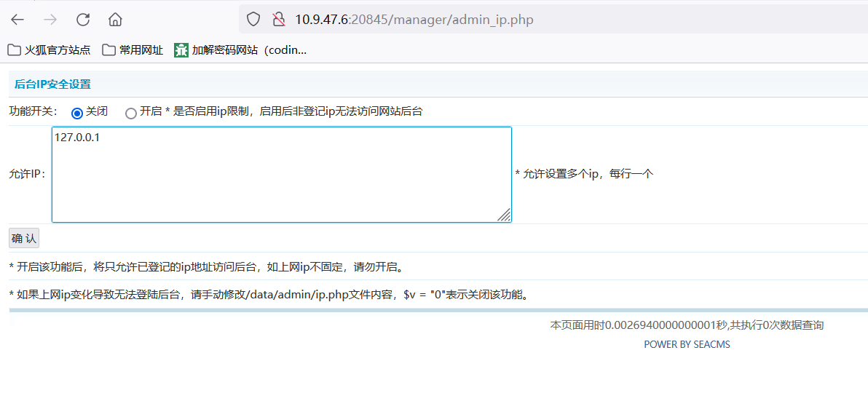Select the 开启 radio button

(130, 113)
